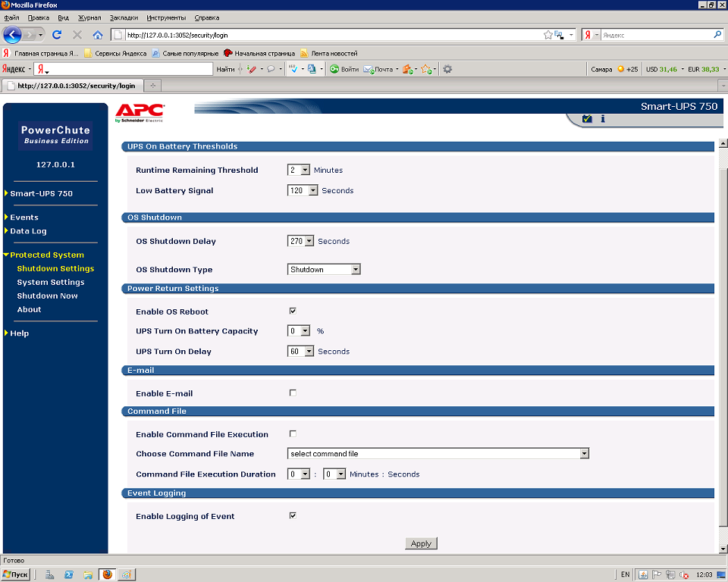
Task: Click the volume muted icon in system tray
Action: (684, 574)
